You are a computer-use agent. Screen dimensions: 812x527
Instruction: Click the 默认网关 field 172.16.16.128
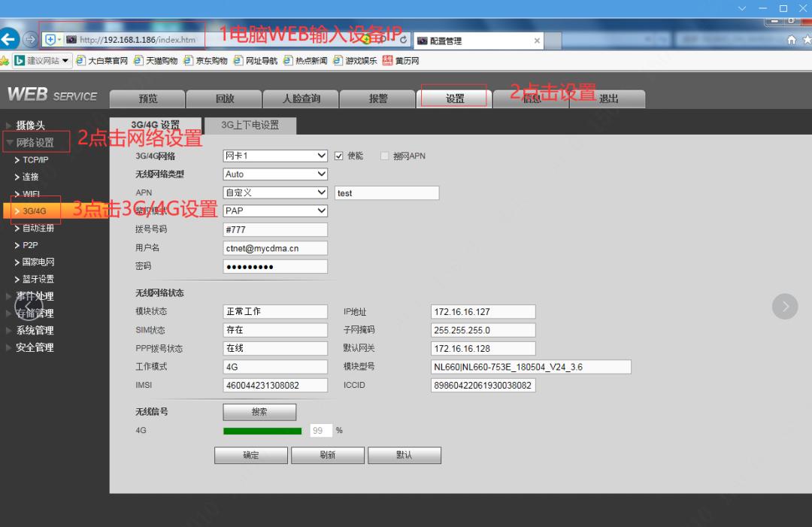pyautogui.click(x=483, y=348)
